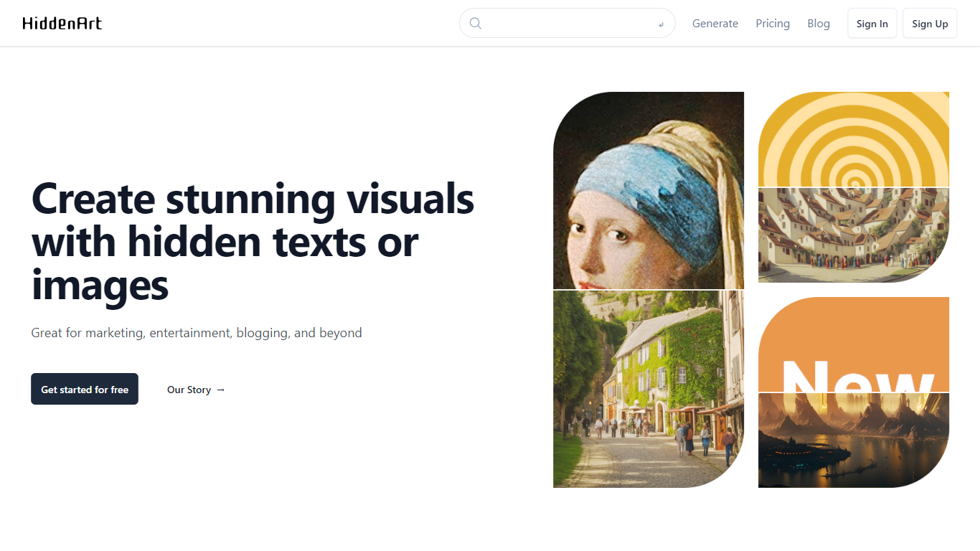
Task: Go to the Pricing page
Action: pyautogui.click(x=772, y=24)
